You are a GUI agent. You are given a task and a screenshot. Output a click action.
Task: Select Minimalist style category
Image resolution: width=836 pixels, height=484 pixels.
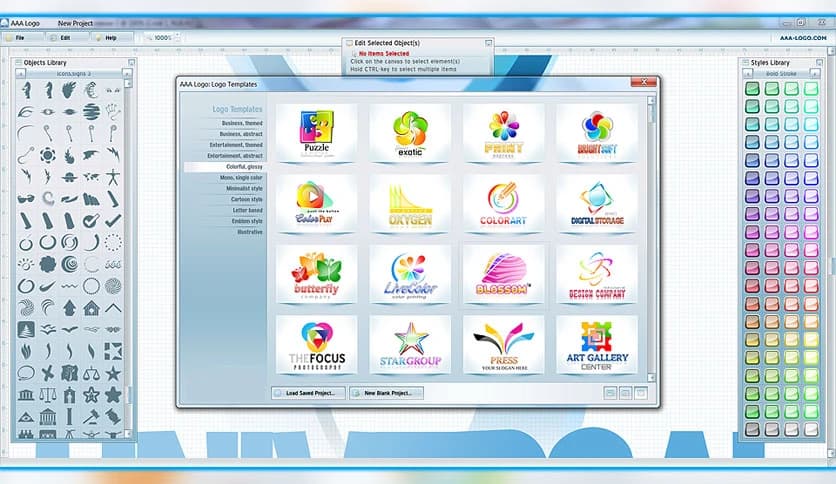[x=244, y=189]
